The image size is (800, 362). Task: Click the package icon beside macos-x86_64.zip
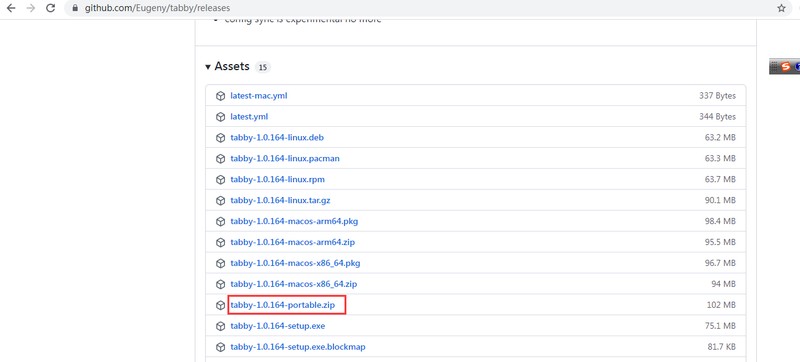(220, 284)
